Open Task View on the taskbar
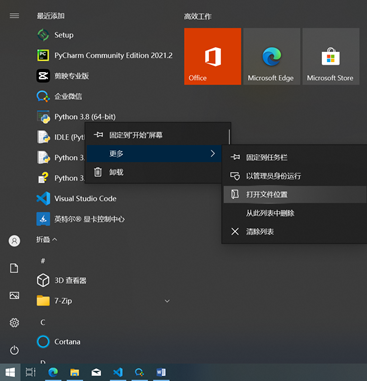 point(31,372)
